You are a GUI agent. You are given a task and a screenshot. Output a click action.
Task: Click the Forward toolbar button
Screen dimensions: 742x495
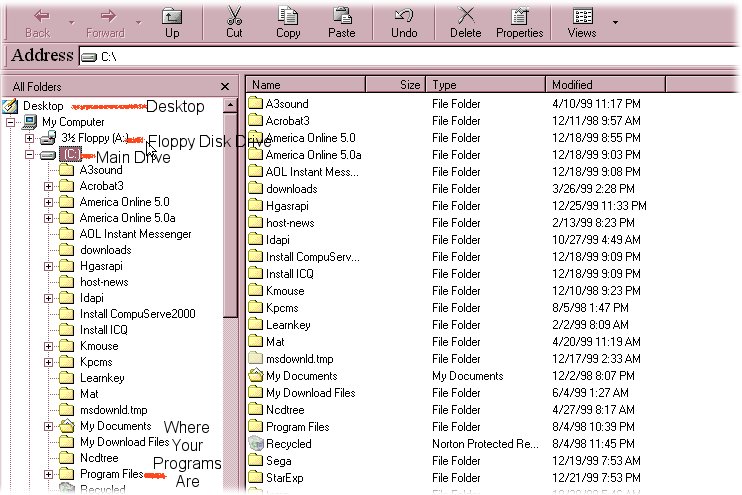click(x=106, y=24)
